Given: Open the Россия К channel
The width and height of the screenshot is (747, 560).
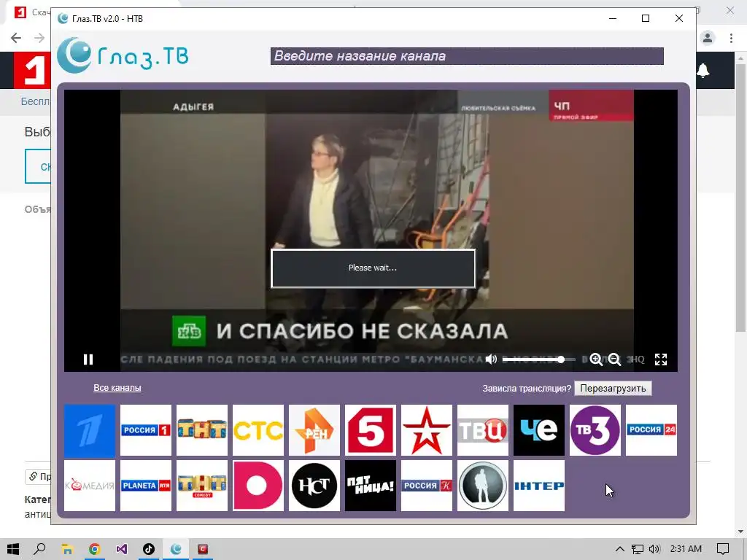Looking at the screenshot, I should (x=427, y=486).
